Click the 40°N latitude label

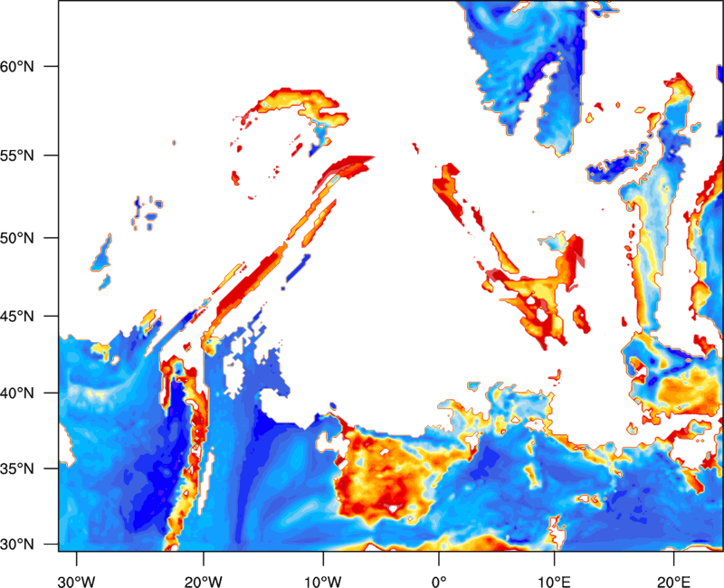(x=17, y=394)
